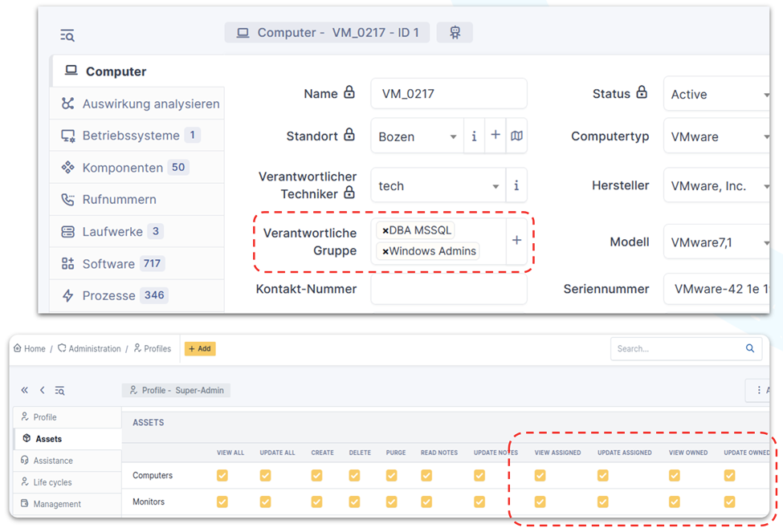Open the Software tab in sidebar
The height and width of the screenshot is (532, 783).
(x=108, y=263)
